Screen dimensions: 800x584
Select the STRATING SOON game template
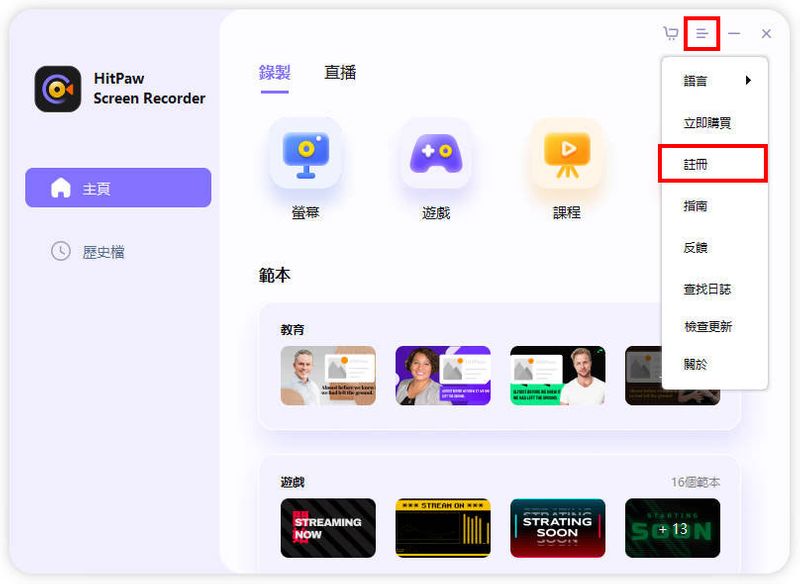558,528
